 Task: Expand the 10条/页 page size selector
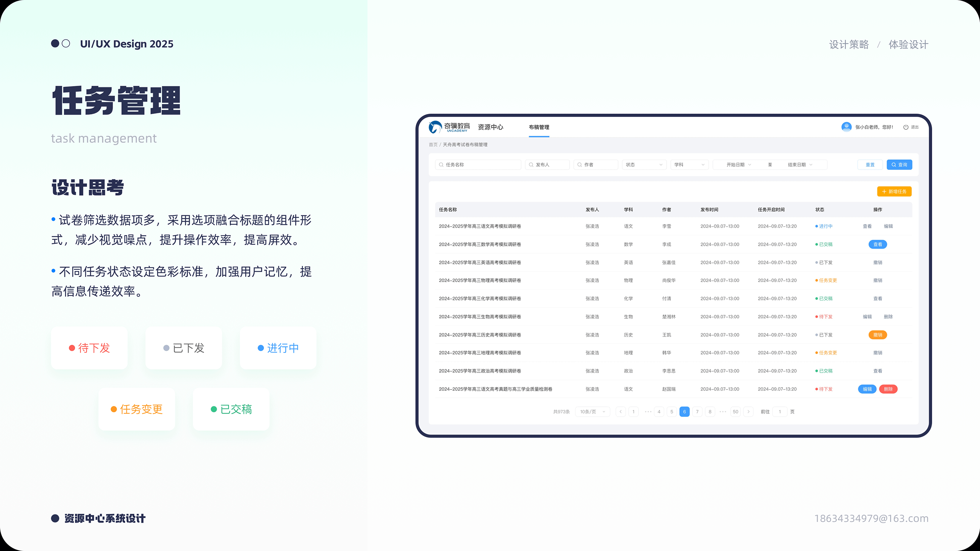(592, 412)
